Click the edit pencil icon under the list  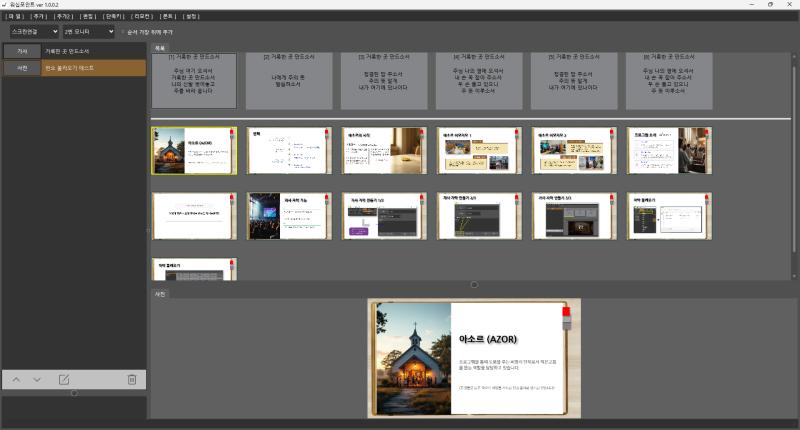(64, 379)
